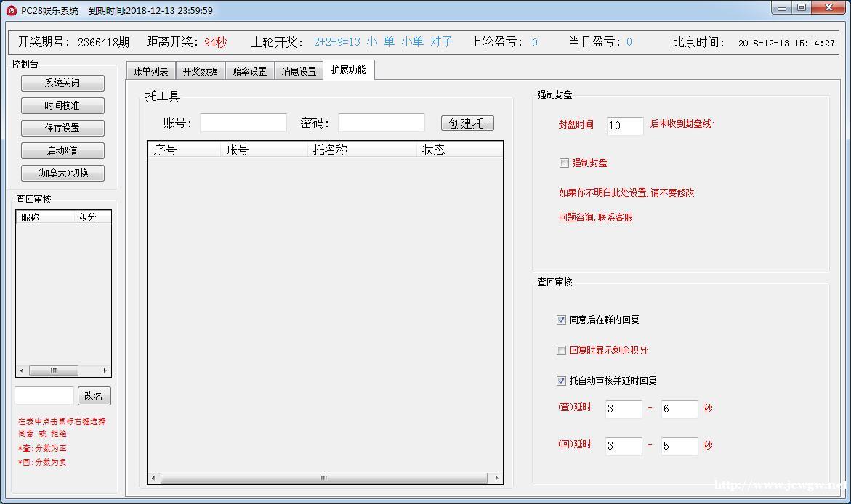Image resolution: width=851 pixels, height=504 pixels.
Task: Disable 托自动审核并延时回复 checkbox
Action: pyautogui.click(x=561, y=381)
